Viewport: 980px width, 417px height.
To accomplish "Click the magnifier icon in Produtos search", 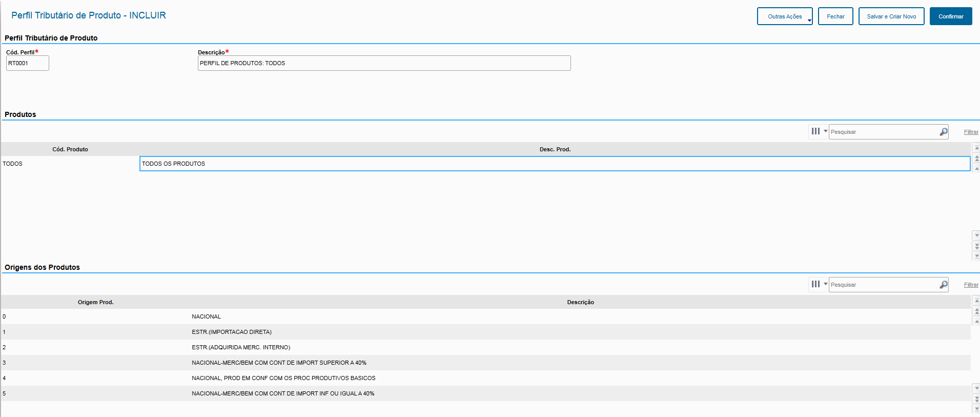I will point(943,132).
